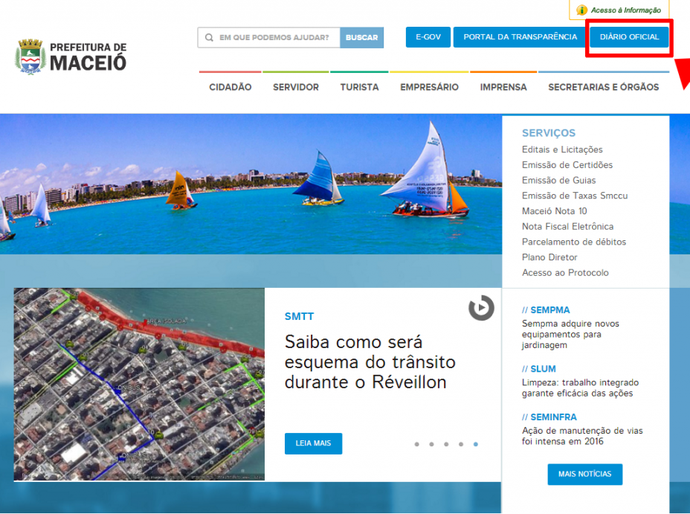
Task: Click the Prefeitura de Maceió logo
Action: coord(71,56)
